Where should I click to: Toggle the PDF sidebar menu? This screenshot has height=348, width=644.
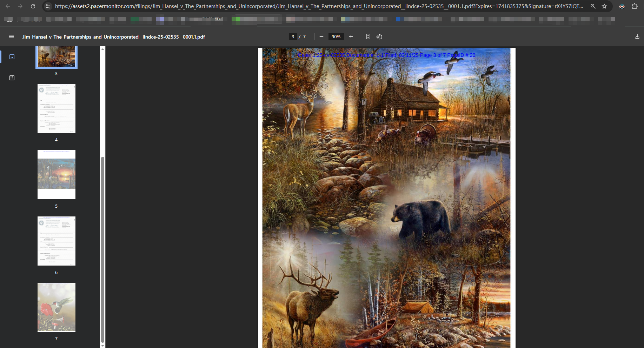coord(11,37)
